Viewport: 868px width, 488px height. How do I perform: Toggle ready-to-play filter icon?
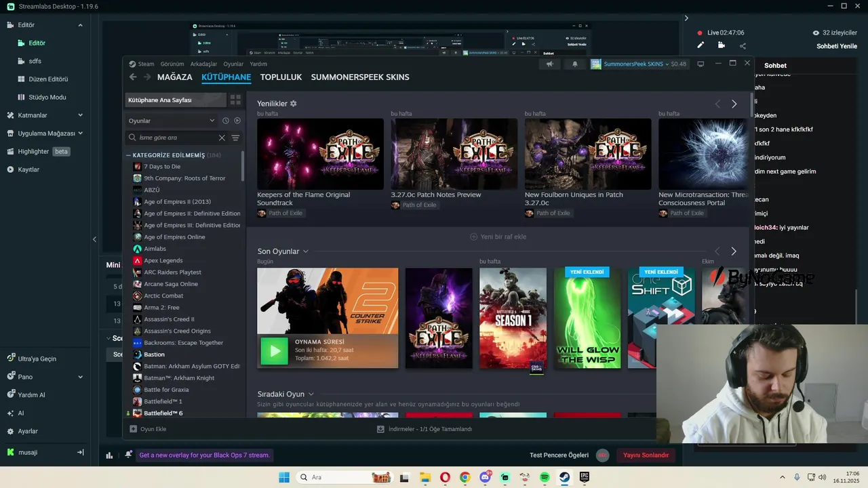(x=237, y=121)
